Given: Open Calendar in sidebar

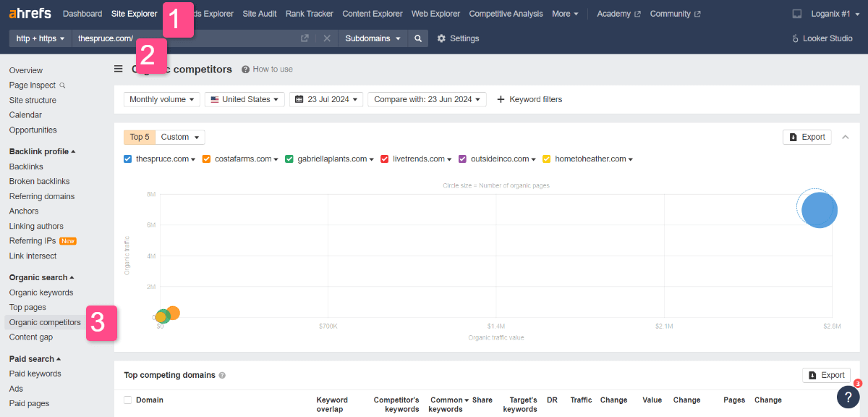Looking at the screenshot, I should pos(25,114).
